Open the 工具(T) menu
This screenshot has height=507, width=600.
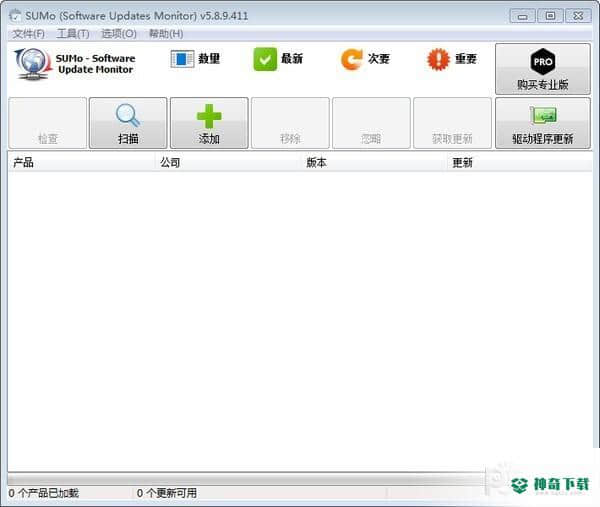point(73,34)
